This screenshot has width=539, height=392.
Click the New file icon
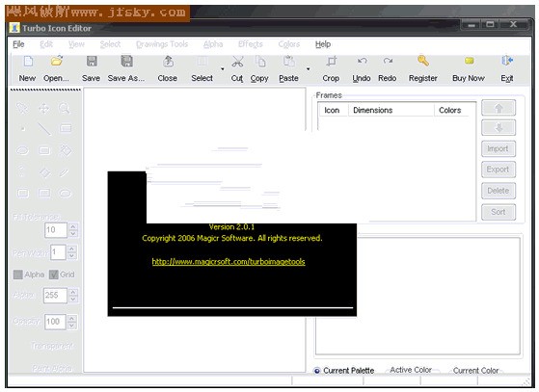[x=28, y=62]
